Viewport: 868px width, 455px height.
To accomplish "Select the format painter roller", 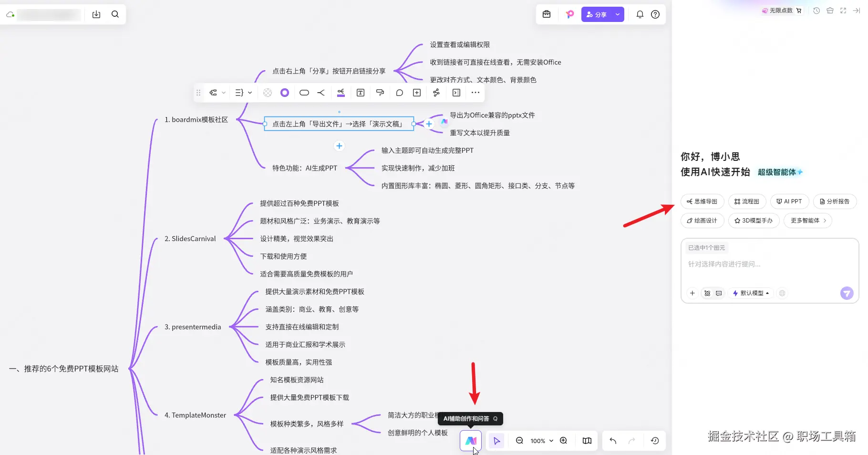I will coord(380,93).
